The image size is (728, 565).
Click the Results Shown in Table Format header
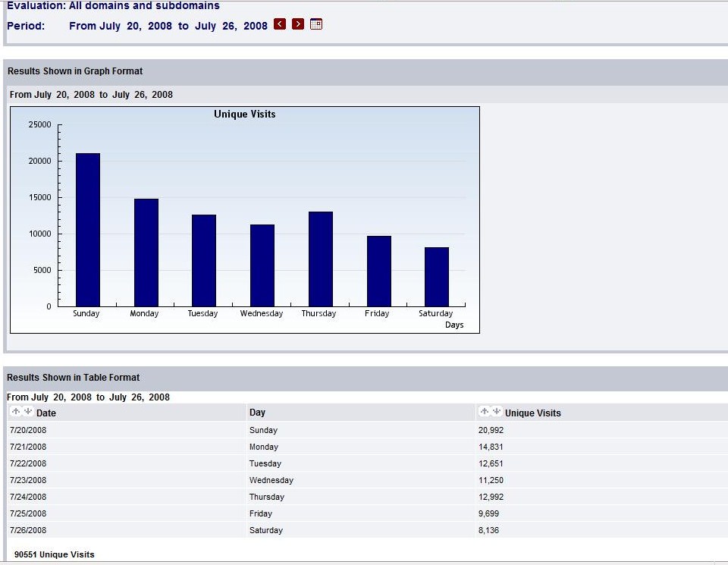(x=73, y=378)
